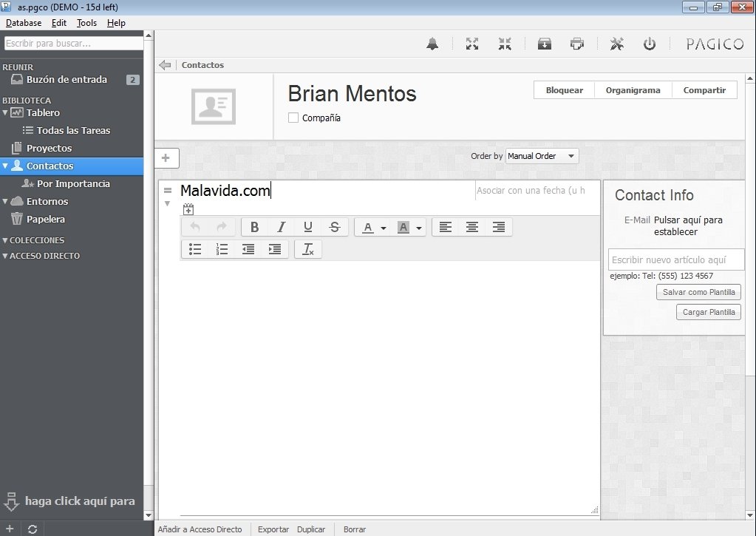Toggle underline formatting
Image resolution: width=756 pixels, height=536 pixels.
pyautogui.click(x=307, y=227)
